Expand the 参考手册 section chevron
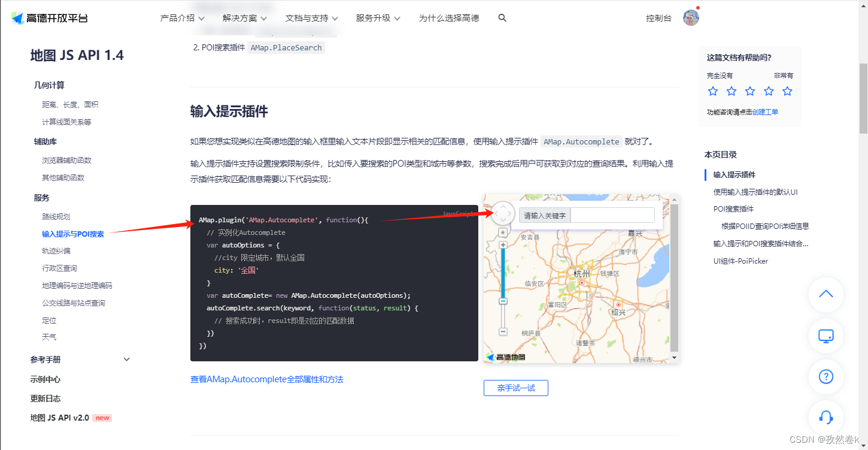 click(126, 360)
